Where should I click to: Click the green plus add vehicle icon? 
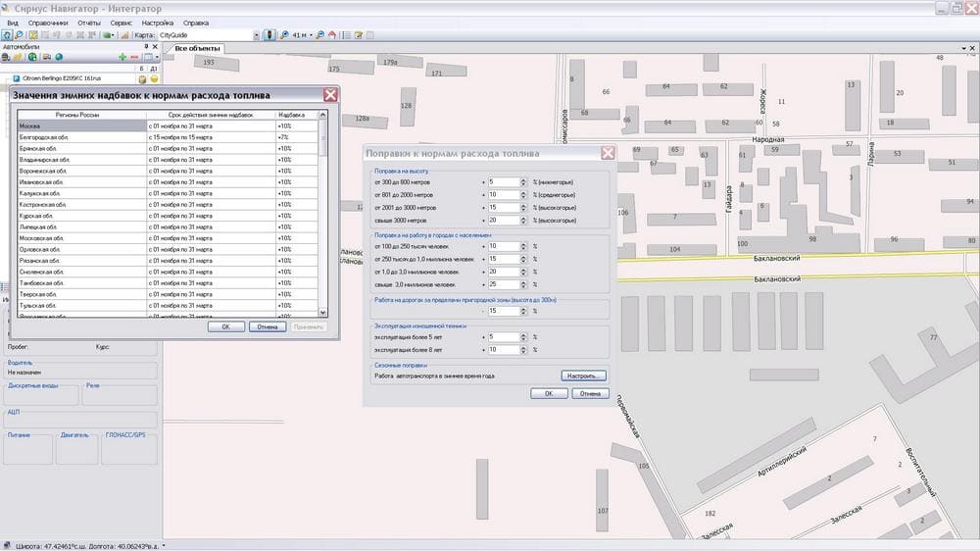122,57
